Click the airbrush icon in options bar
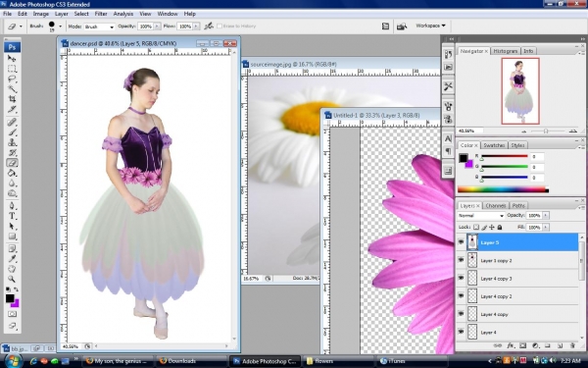This screenshot has width=588, height=368. [x=209, y=26]
